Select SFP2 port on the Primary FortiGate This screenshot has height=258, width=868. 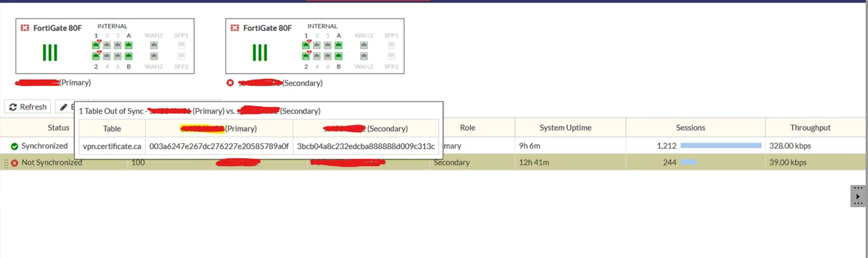[x=181, y=56]
